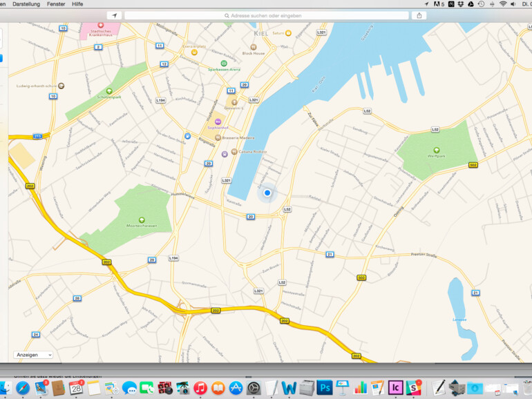The height and width of the screenshot is (399, 532).
Task: Open the Wi-Fi status menu
Action: click(502, 4)
